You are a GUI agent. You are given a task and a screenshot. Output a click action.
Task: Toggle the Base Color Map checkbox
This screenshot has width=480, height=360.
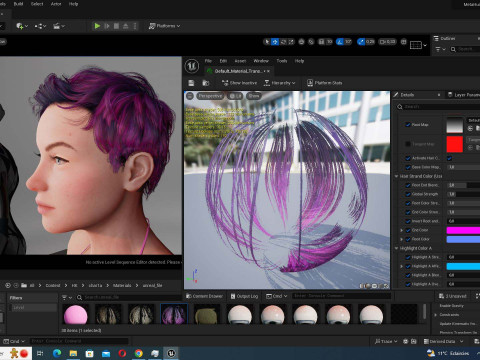pyautogui.click(x=408, y=167)
